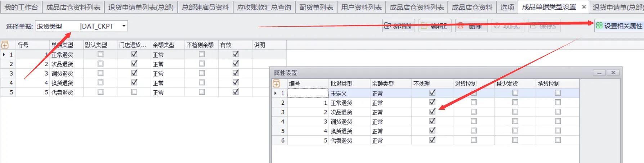This screenshot has width=644, height=163.
Task: Uncheck 不处理 for 次品退货 in 属性设置
Action: point(432,112)
